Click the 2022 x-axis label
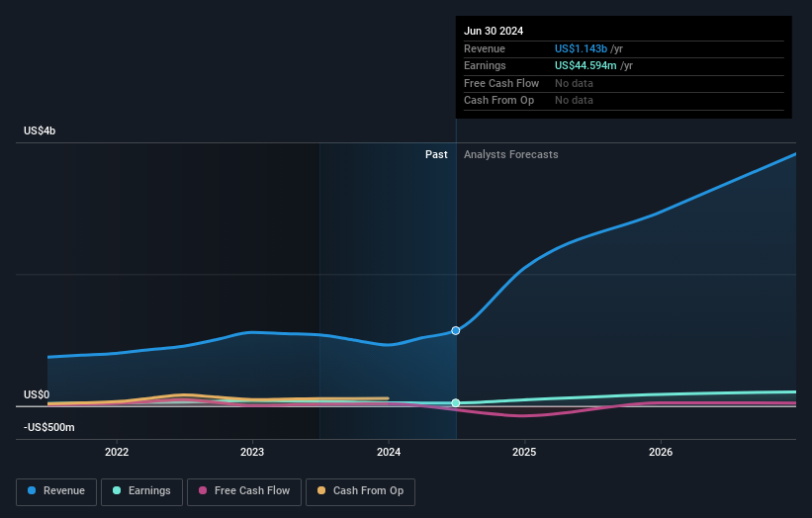Viewport: 812px width, 518px height. click(x=117, y=452)
